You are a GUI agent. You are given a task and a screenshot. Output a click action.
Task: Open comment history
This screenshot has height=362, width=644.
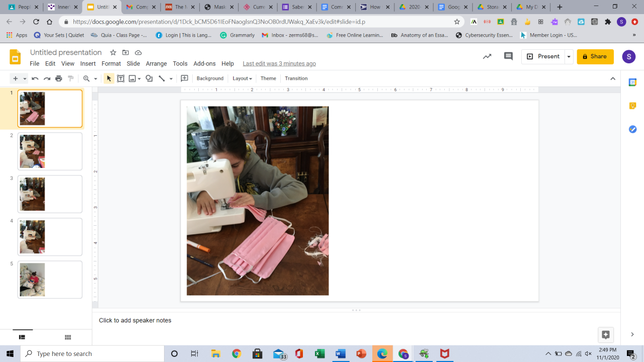click(x=508, y=56)
